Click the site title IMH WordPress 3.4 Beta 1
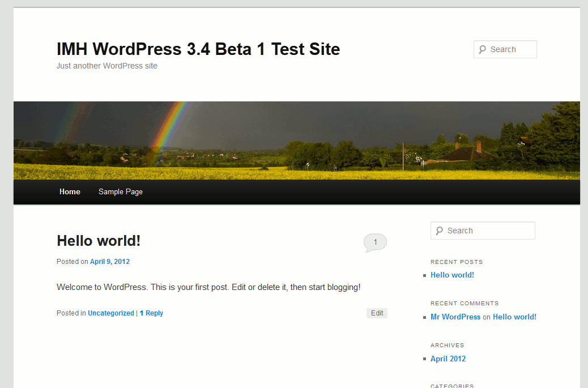 point(198,49)
